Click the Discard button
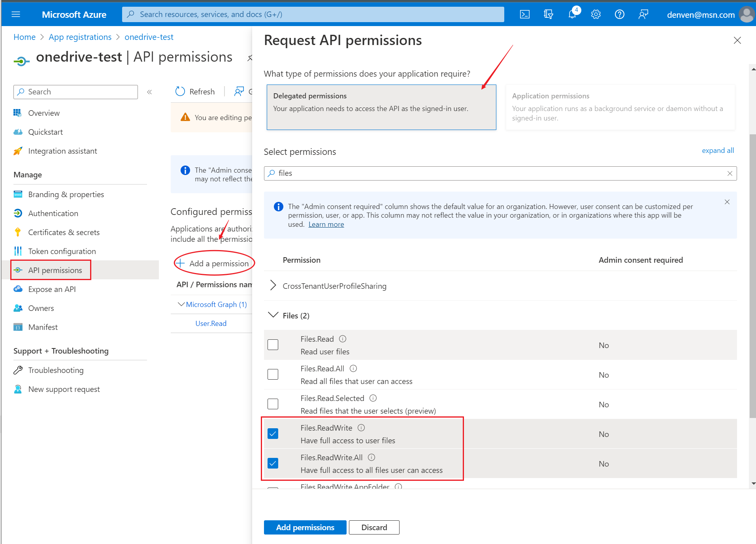 coord(374,527)
